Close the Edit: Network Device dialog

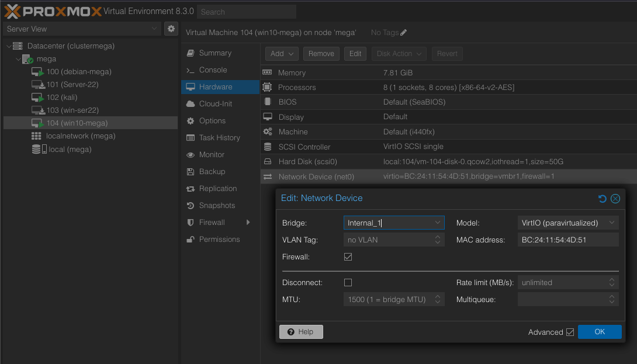615,198
